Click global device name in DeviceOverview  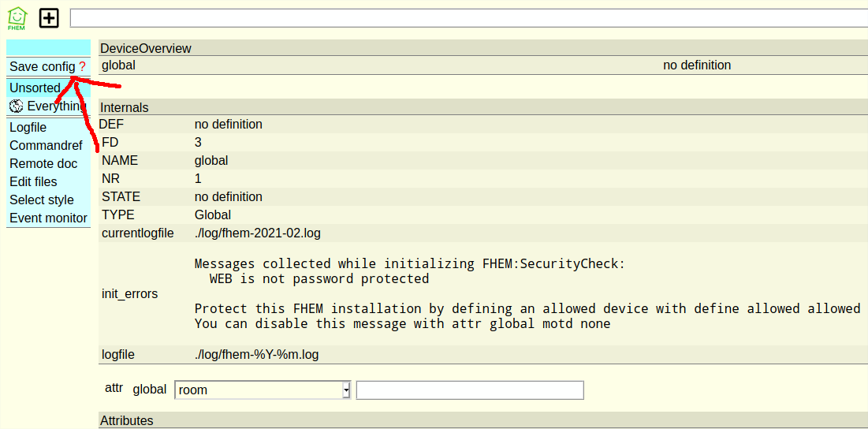(x=118, y=65)
